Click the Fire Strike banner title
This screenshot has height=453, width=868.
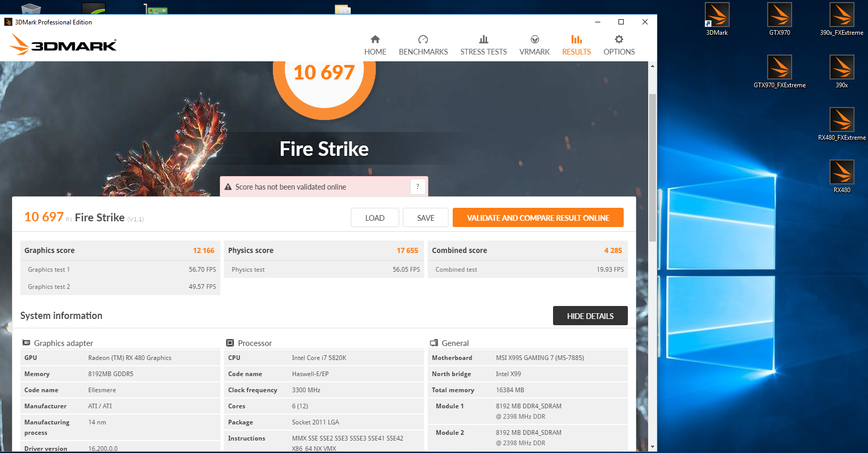tap(324, 149)
